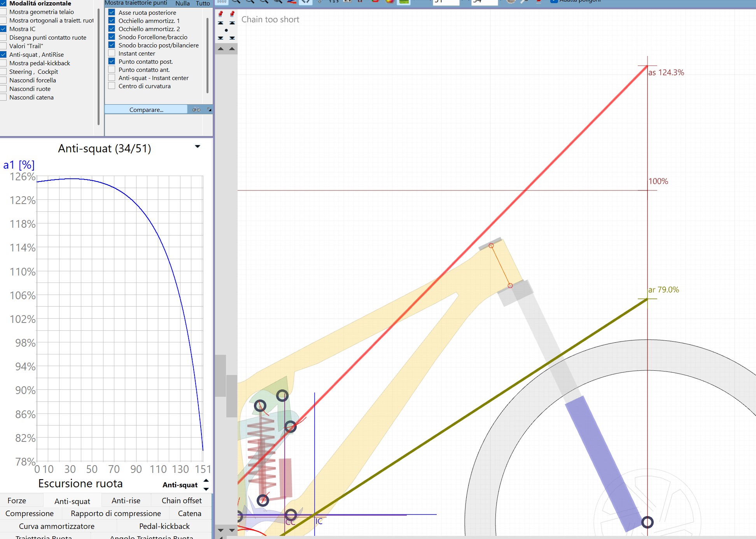Click the right up triangle on the gray bar
This screenshot has height=539, width=756.
click(x=232, y=49)
